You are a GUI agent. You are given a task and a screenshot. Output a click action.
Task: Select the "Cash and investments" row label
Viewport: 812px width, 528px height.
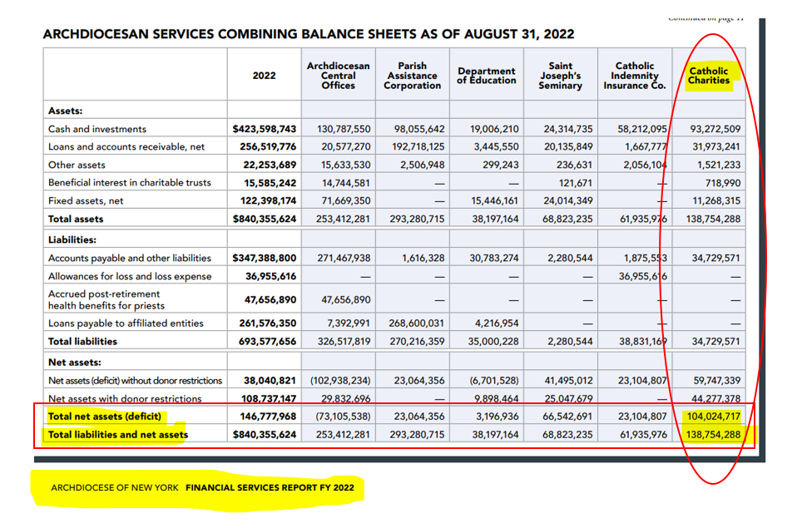tap(97, 129)
